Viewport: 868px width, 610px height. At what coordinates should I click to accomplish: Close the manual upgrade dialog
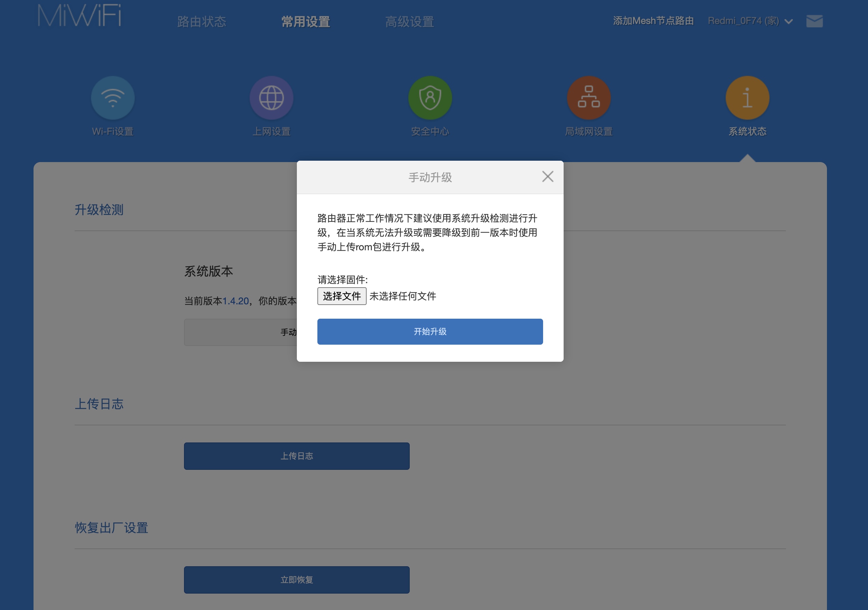click(x=548, y=176)
